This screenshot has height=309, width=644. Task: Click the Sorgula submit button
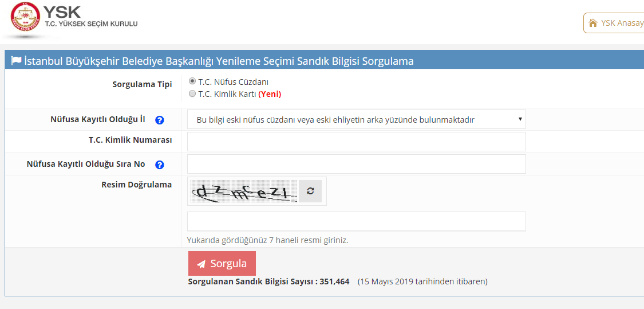pyautogui.click(x=222, y=263)
